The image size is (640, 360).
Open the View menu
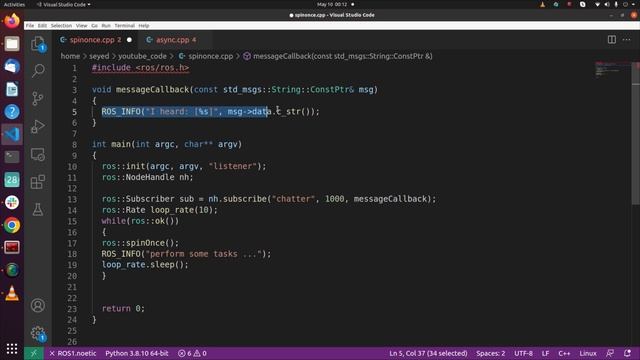pos(81,26)
